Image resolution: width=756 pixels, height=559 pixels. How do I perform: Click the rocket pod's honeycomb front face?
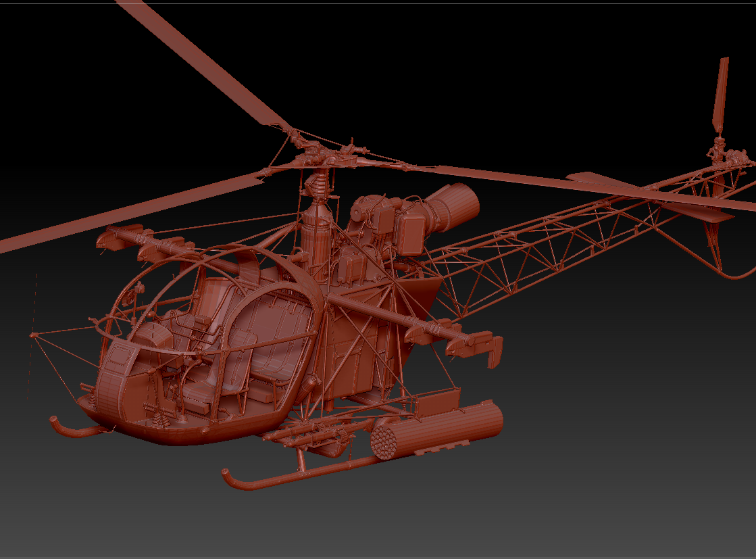click(x=384, y=440)
